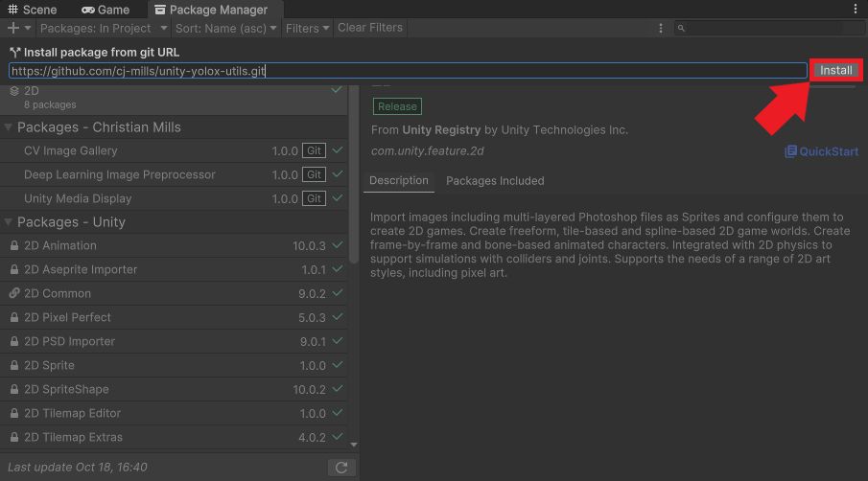Click the package search field
The height and width of the screenshot is (481, 868).
769,28
